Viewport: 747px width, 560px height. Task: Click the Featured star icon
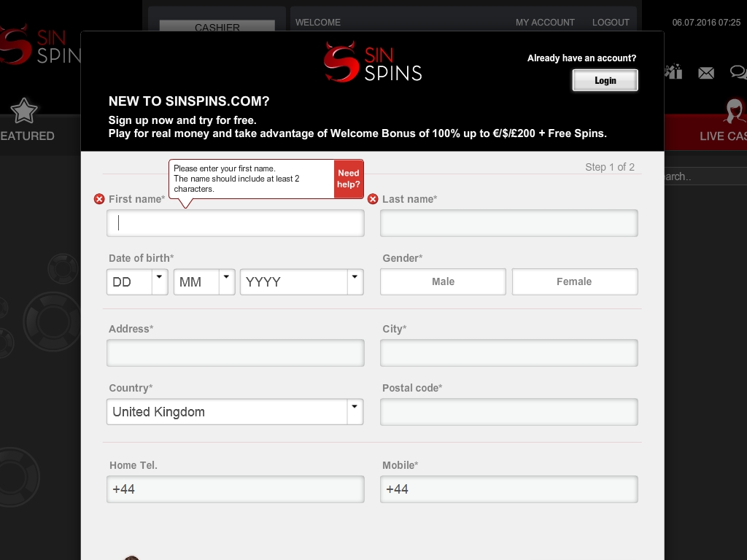click(24, 111)
